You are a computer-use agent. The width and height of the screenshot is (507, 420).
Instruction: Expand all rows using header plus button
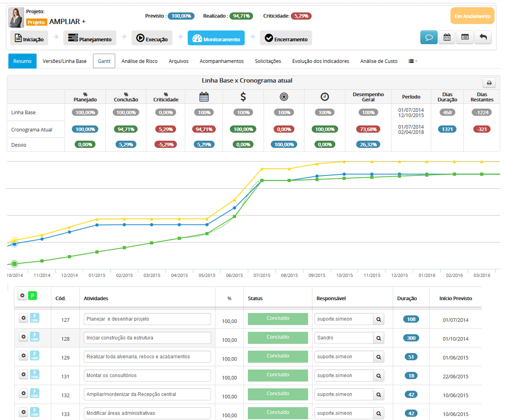coord(22,296)
